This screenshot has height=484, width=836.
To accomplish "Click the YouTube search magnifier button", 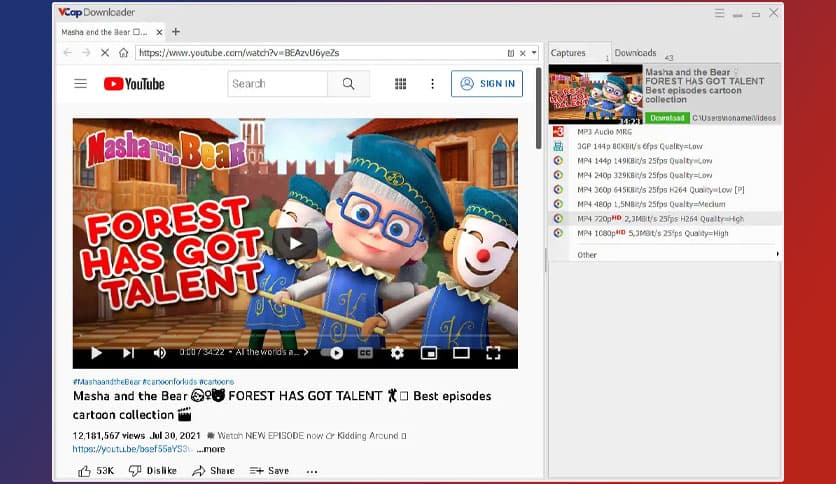I will 348,84.
